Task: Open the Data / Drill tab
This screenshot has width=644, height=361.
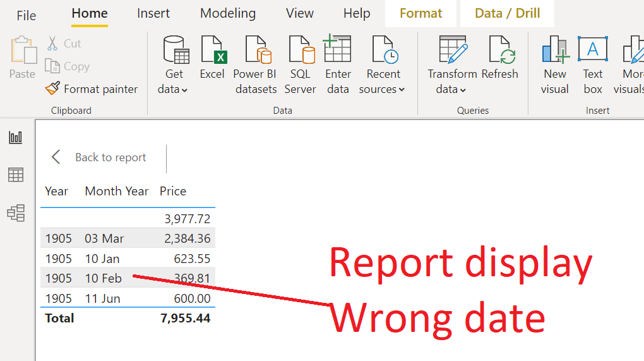Action: coord(507,13)
